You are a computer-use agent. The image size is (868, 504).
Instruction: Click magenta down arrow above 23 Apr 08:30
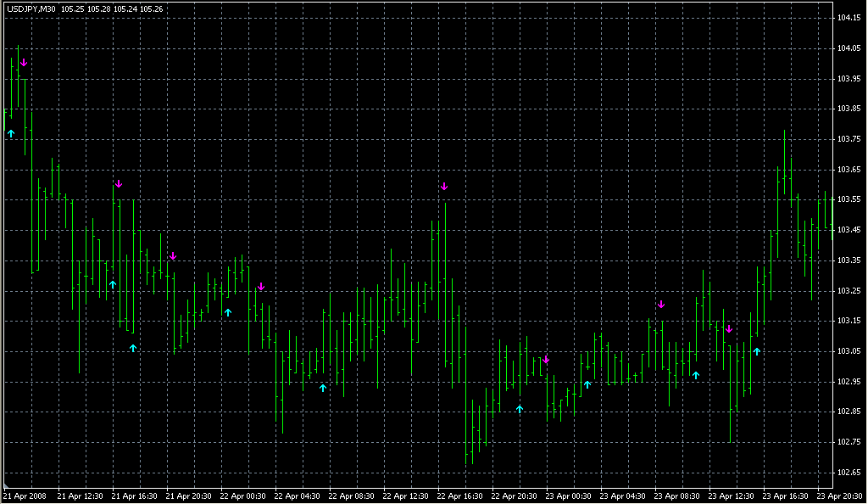(661, 304)
